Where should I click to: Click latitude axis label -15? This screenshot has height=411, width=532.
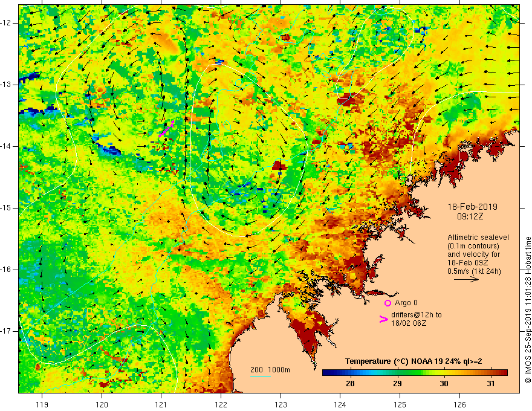[x=6, y=208]
